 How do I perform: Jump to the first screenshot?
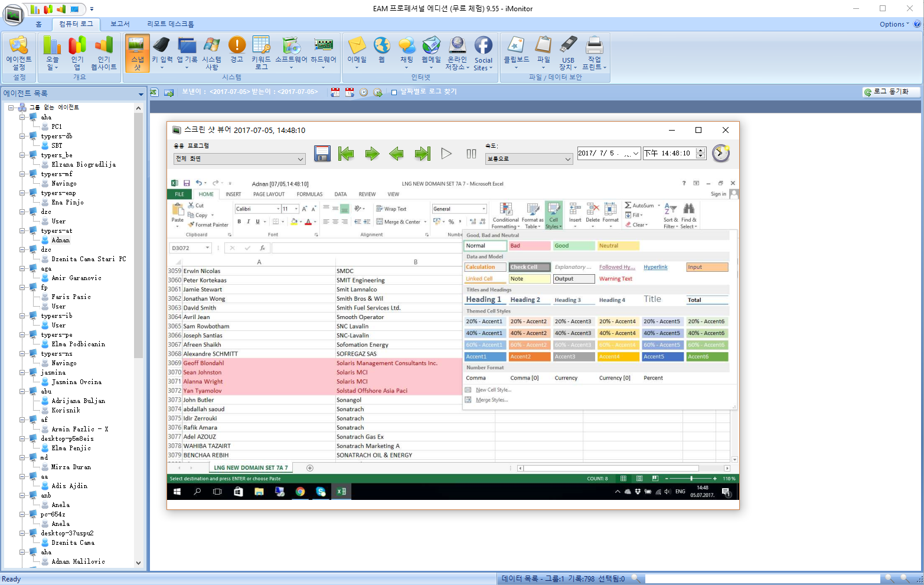click(x=346, y=154)
